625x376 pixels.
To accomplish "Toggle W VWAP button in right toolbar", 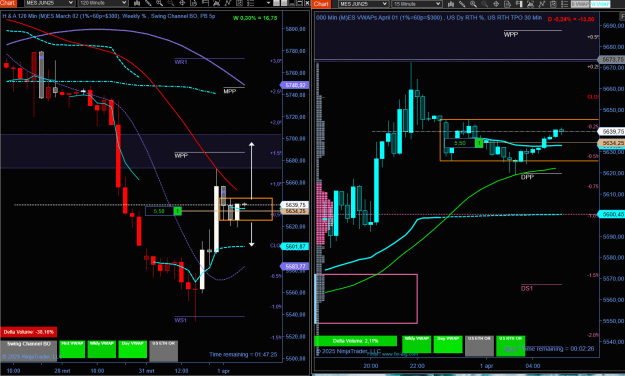I will 600,4.
